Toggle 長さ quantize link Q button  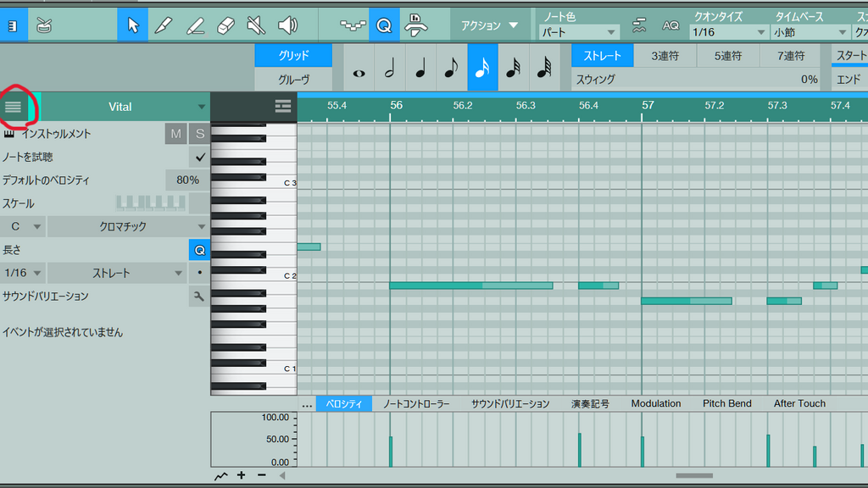coord(199,250)
